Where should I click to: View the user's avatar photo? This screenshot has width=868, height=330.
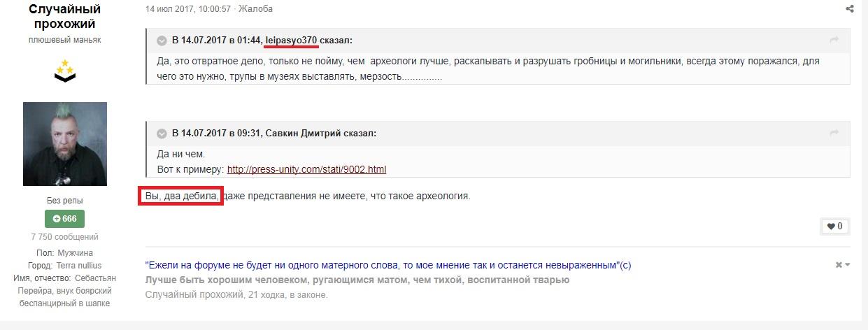click(x=65, y=143)
